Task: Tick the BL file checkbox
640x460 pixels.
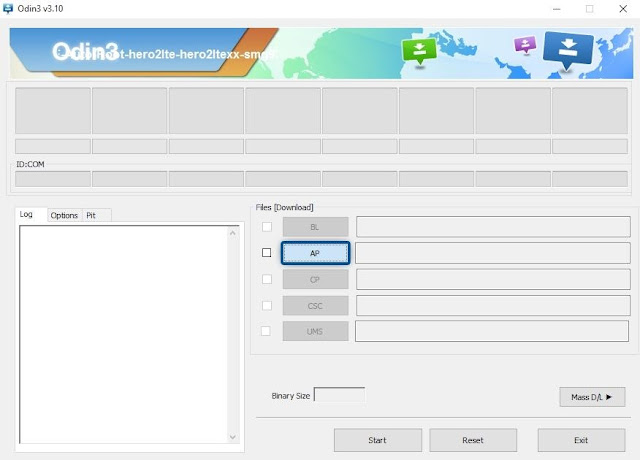Action: 267,227
